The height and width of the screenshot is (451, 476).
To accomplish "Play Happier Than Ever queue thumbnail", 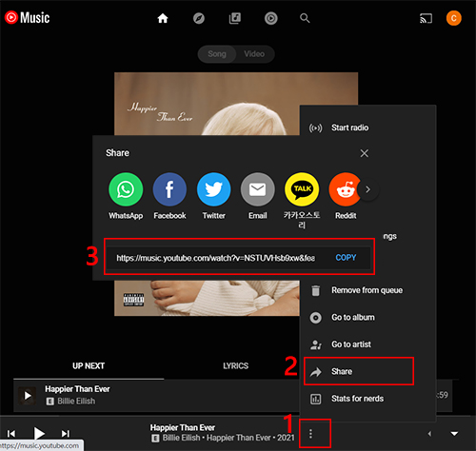I will [x=28, y=396].
